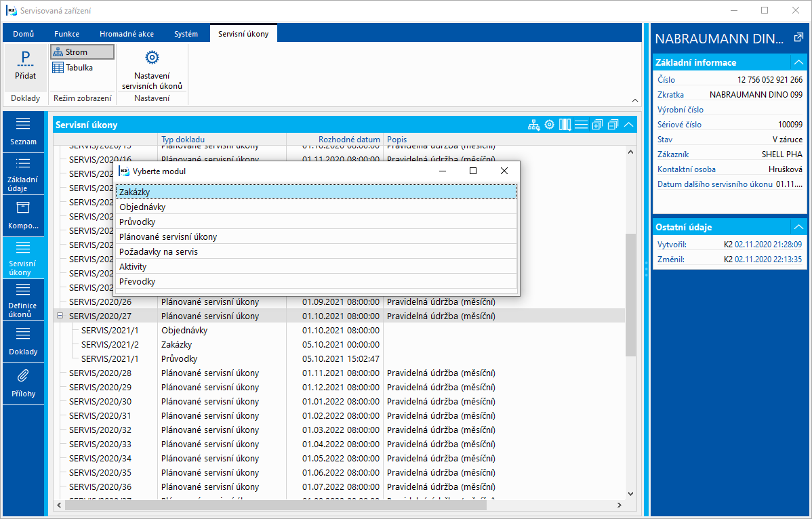Switch display mode to Tabulka
Screen dimensions: 812x519
pos(73,68)
